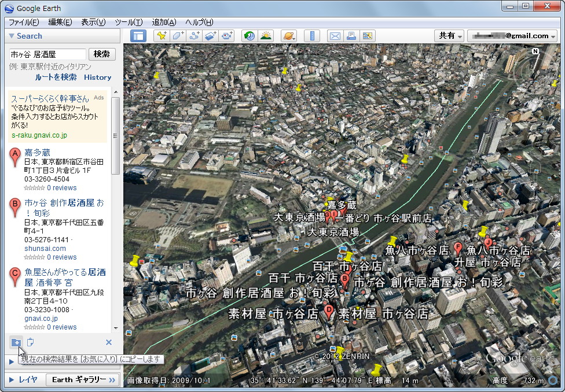Select the ruler tool
The width and height of the screenshot is (565, 392).
click(x=312, y=36)
